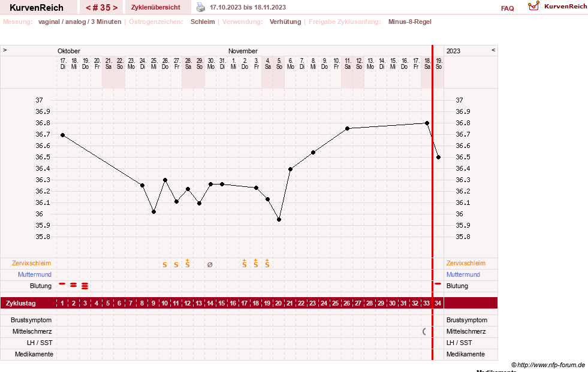The height and width of the screenshot is (372, 588).
Task: Click the cycle number # 35
Action: 102,8
